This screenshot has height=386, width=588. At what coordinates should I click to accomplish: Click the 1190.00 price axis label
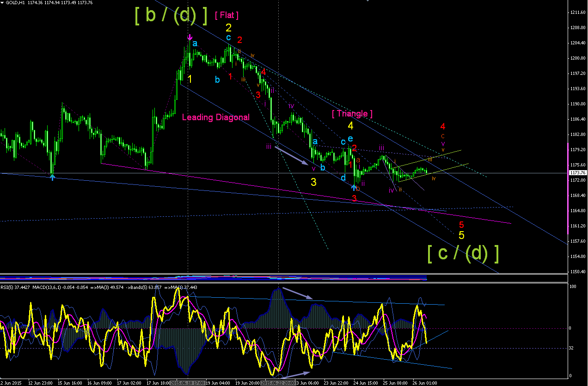pyautogui.click(x=578, y=104)
